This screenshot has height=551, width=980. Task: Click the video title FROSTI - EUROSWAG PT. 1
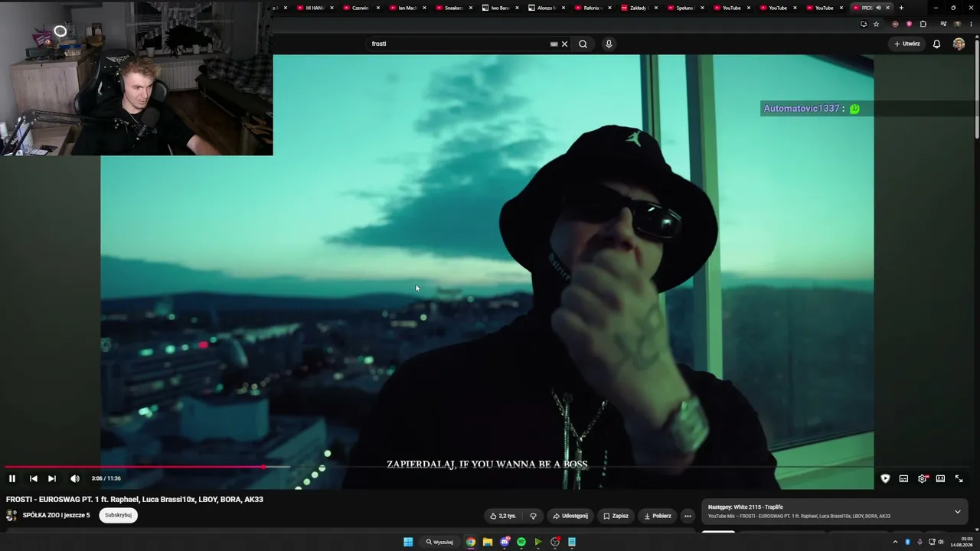[135, 499]
